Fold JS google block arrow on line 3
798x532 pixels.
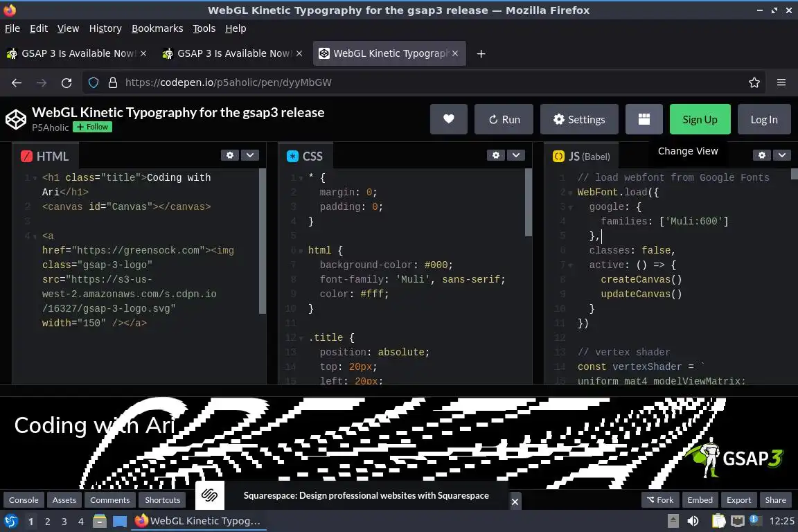click(x=570, y=208)
